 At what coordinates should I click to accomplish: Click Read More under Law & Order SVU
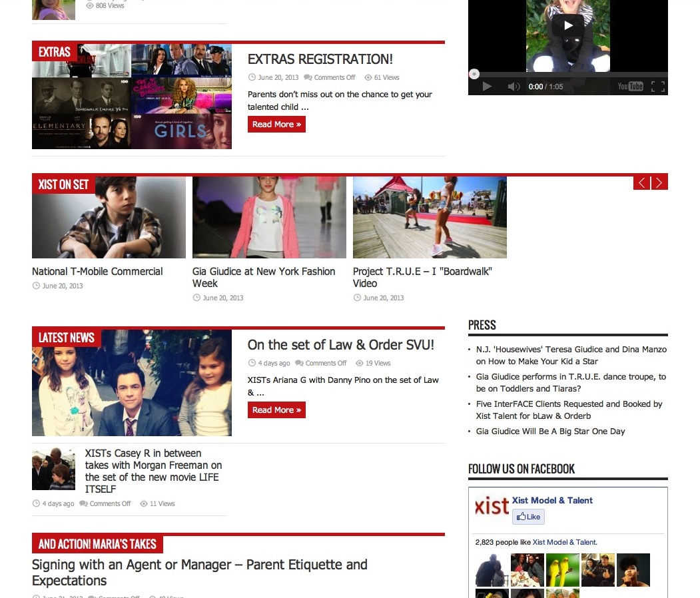[277, 410]
